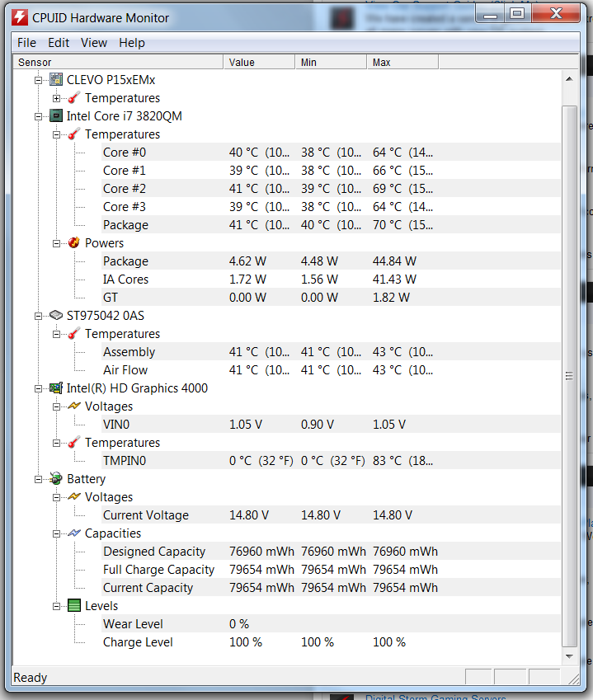The width and height of the screenshot is (593, 700).
Task: Select the Current Capacity row
Action: click(332, 588)
